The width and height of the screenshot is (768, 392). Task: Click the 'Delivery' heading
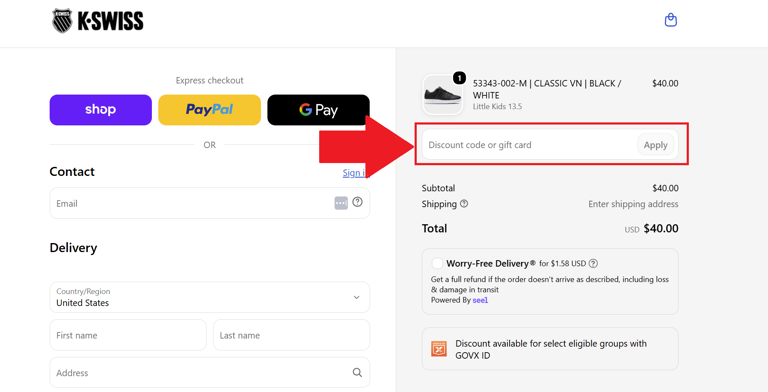coord(73,247)
